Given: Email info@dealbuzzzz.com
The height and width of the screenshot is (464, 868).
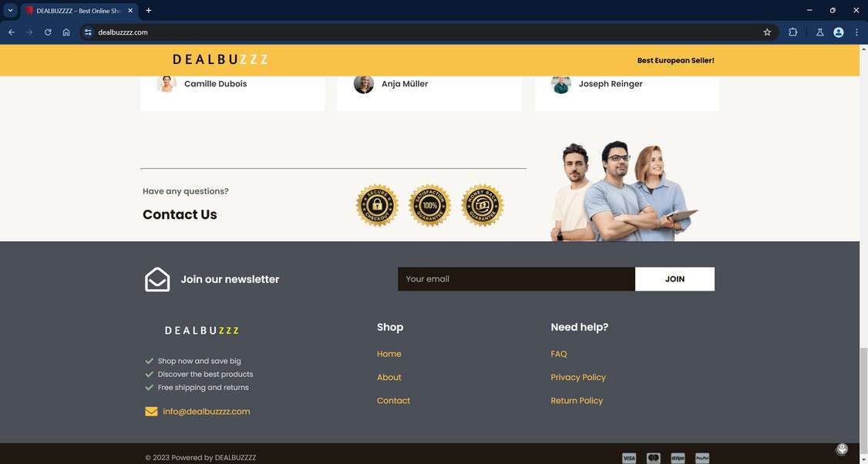Looking at the screenshot, I should click(205, 412).
